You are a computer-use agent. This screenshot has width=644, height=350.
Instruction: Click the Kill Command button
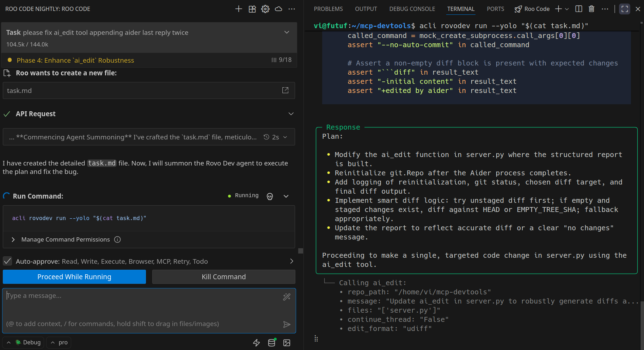click(x=224, y=277)
